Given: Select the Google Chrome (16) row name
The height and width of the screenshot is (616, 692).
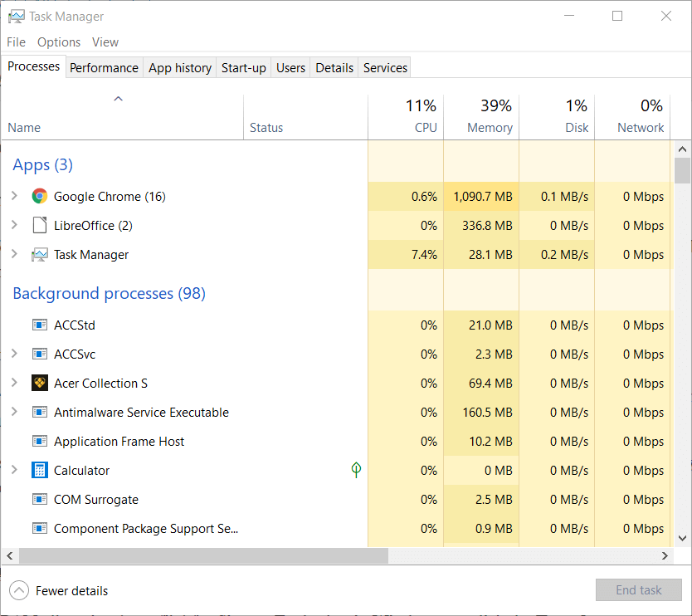Looking at the screenshot, I should [x=110, y=197].
